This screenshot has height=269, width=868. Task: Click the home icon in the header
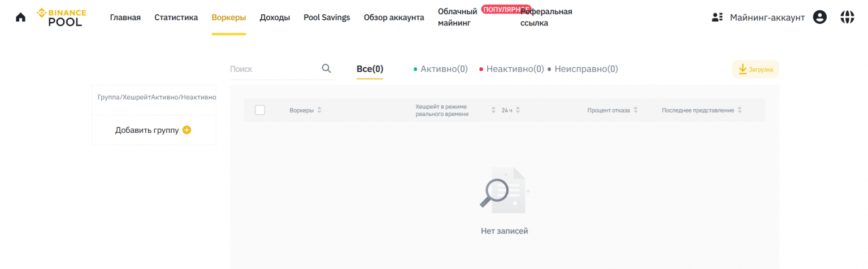tap(20, 17)
